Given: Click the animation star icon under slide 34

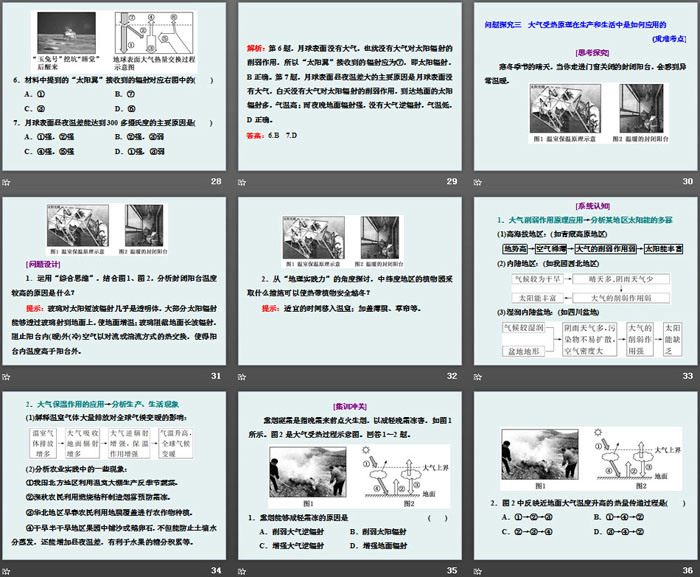Looking at the screenshot, I should coord(6,570).
